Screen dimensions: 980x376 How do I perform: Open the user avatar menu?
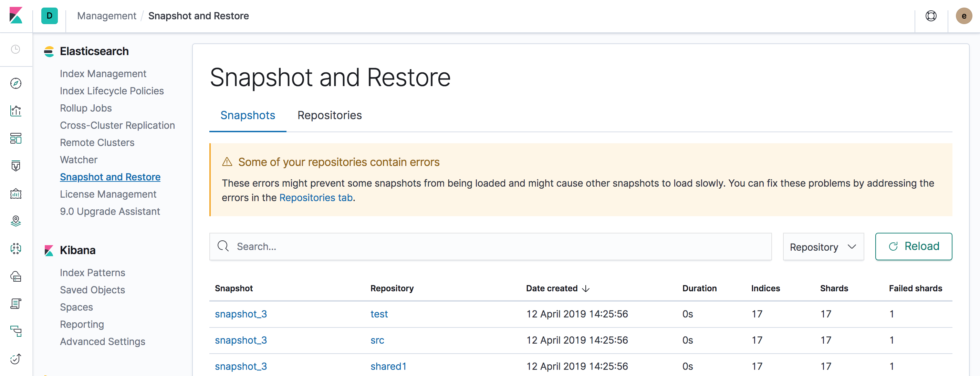click(x=963, y=16)
